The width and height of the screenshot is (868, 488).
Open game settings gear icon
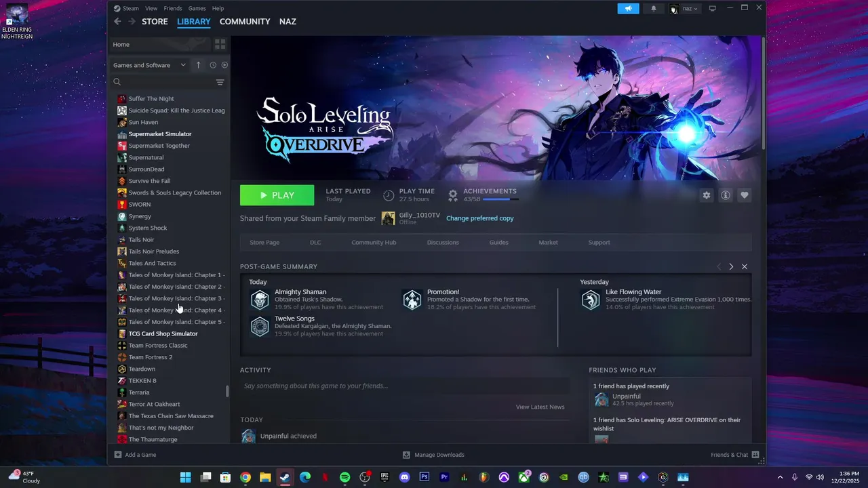pyautogui.click(x=707, y=195)
